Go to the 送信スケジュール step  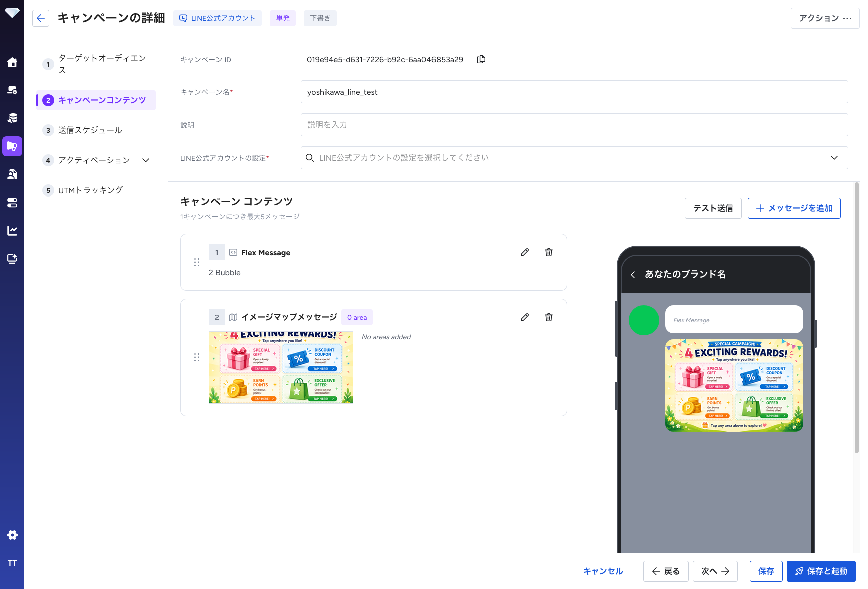[x=90, y=130]
